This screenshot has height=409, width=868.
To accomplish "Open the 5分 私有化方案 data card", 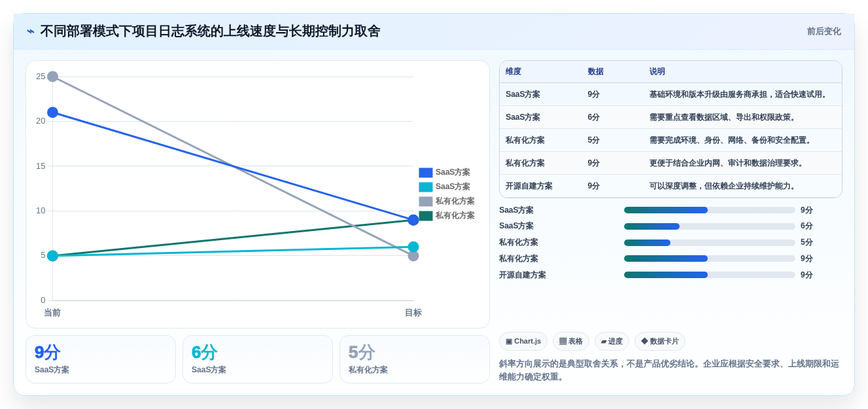I will (415, 359).
